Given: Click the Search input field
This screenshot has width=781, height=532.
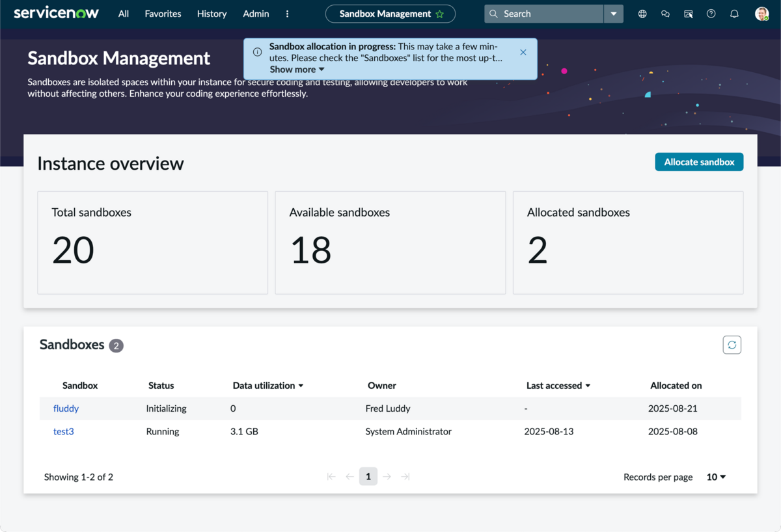Looking at the screenshot, I should 544,14.
